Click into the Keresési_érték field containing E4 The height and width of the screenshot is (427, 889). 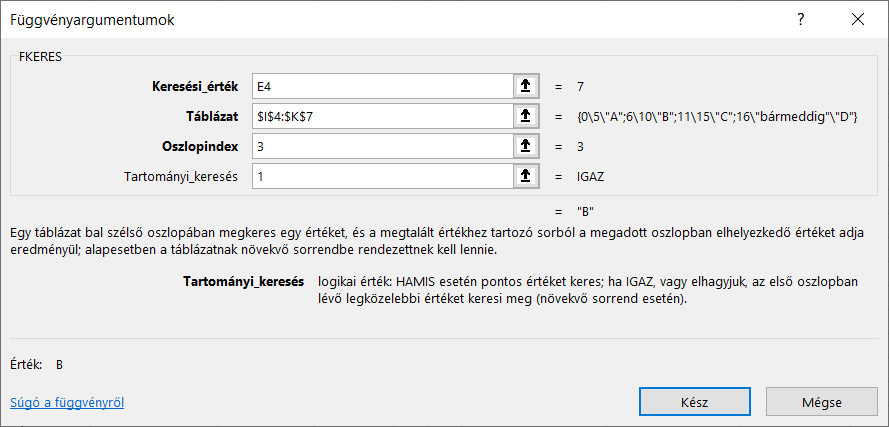pos(380,86)
